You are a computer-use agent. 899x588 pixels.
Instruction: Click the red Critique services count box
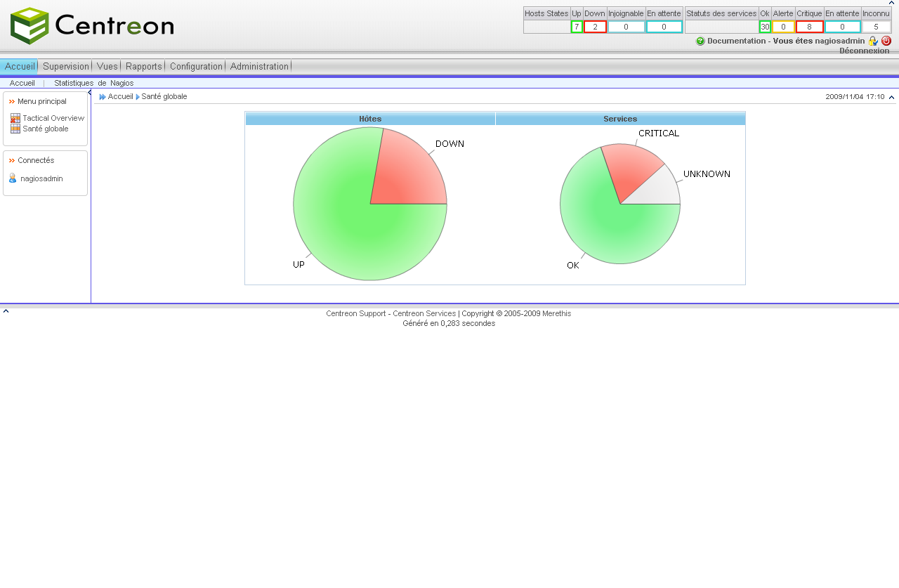point(809,27)
